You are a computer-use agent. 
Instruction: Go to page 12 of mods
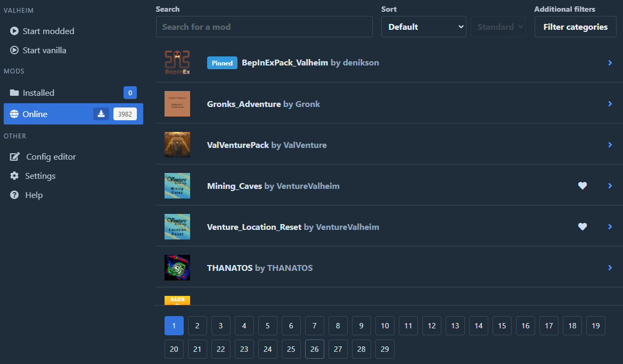[432, 326]
